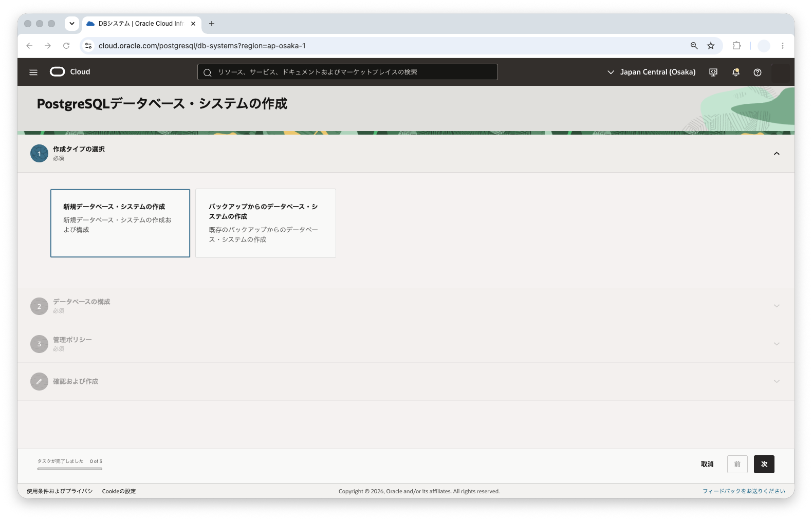This screenshot has width=812, height=520.
Task: Go forward in browser
Action: coord(48,46)
